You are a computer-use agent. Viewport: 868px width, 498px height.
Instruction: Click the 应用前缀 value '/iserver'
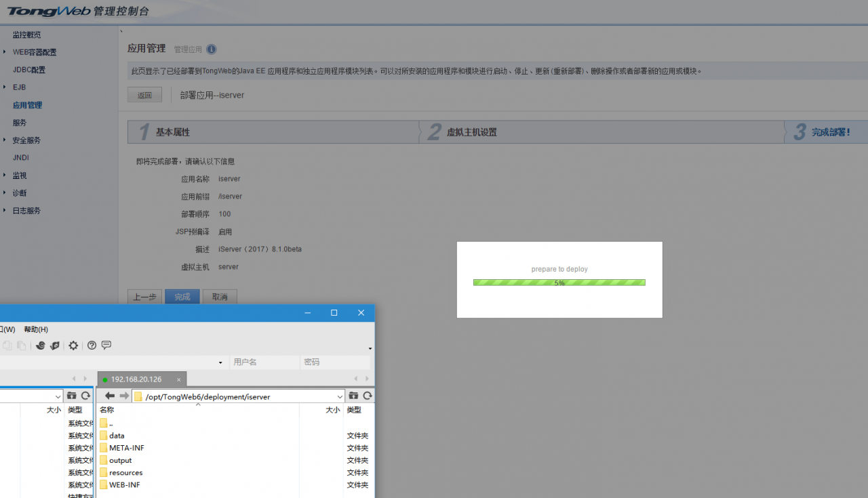(x=230, y=196)
